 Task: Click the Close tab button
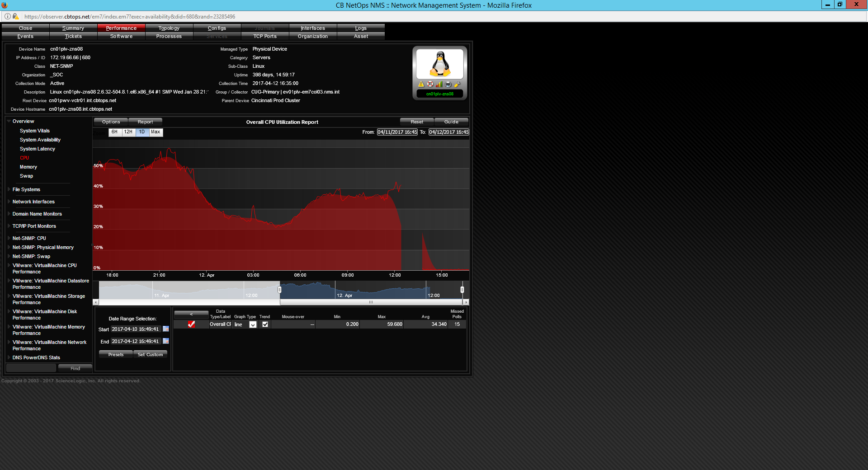point(25,28)
